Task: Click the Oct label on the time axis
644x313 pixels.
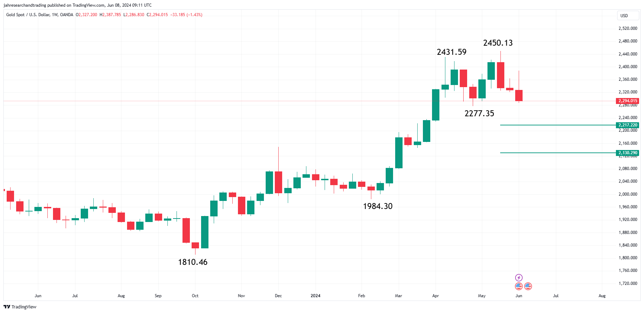Action: click(x=195, y=296)
